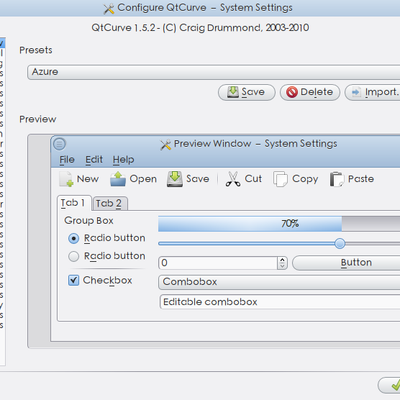Open the Azure presets dropdown
Viewport: 400px width, 400px height.
[x=214, y=72]
